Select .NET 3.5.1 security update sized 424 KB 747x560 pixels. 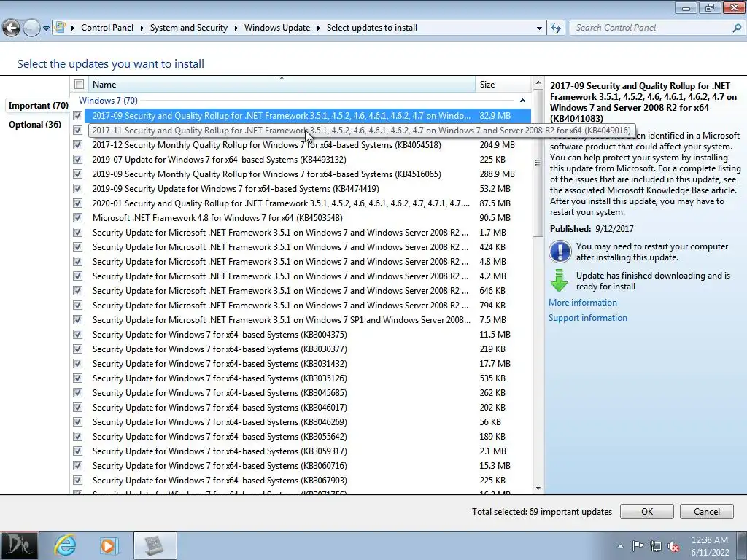click(280, 246)
